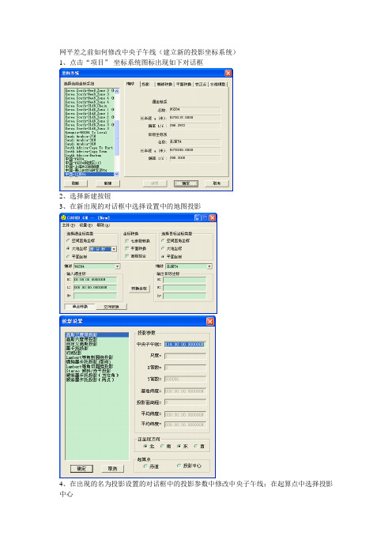Click the coordinate system list scrollbar thumb
This screenshot has width=392, height=555.
117,138
